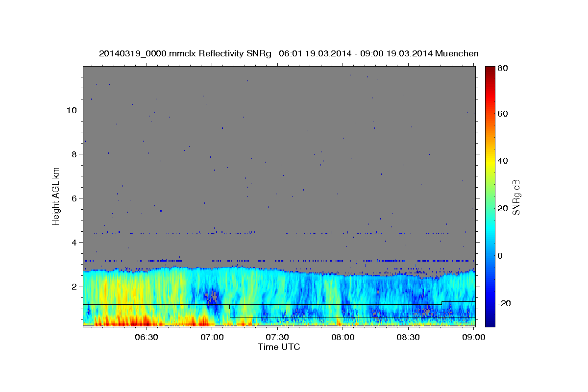This screenshot has width=588, height=392.
Task: Click the 'SNRg dB' colorbar label
Action: point(516,197)
